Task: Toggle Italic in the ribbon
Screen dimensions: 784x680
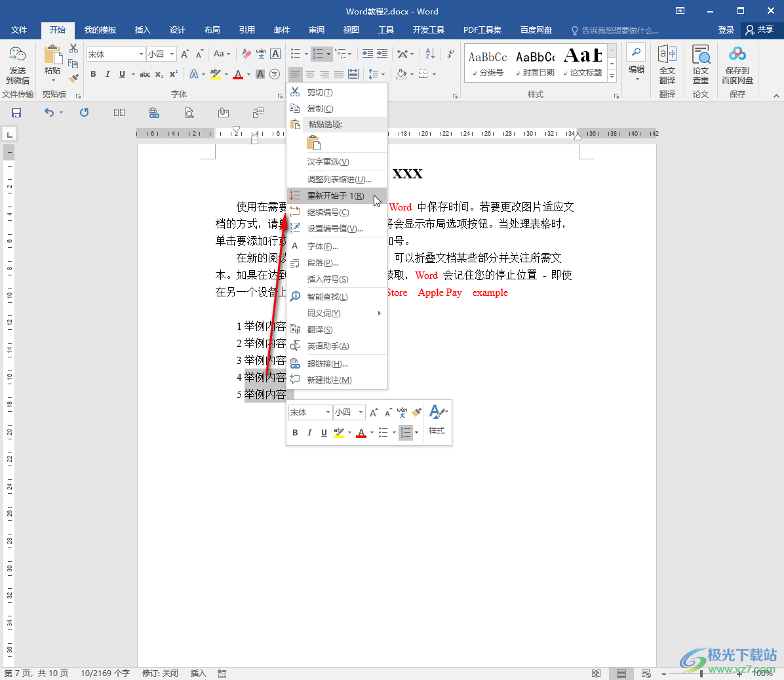Action: point(108,74)
